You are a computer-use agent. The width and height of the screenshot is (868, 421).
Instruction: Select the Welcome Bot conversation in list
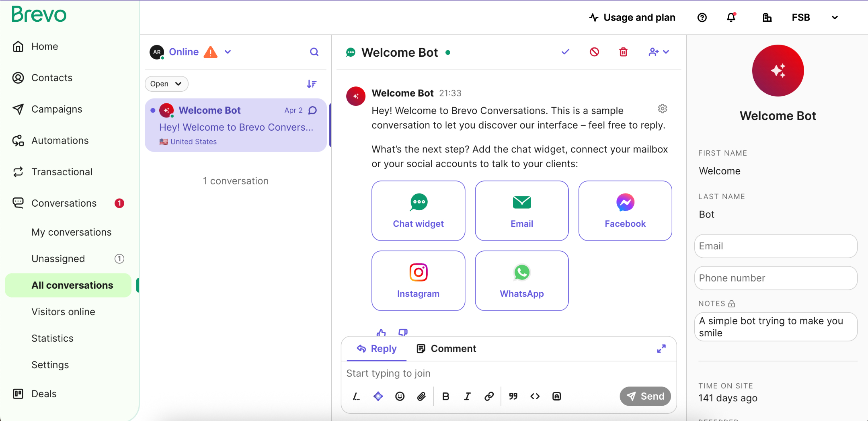click(236, 125)
